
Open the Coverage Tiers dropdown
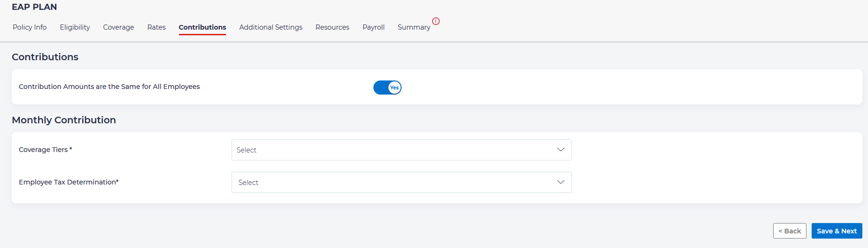pos(401,150)
